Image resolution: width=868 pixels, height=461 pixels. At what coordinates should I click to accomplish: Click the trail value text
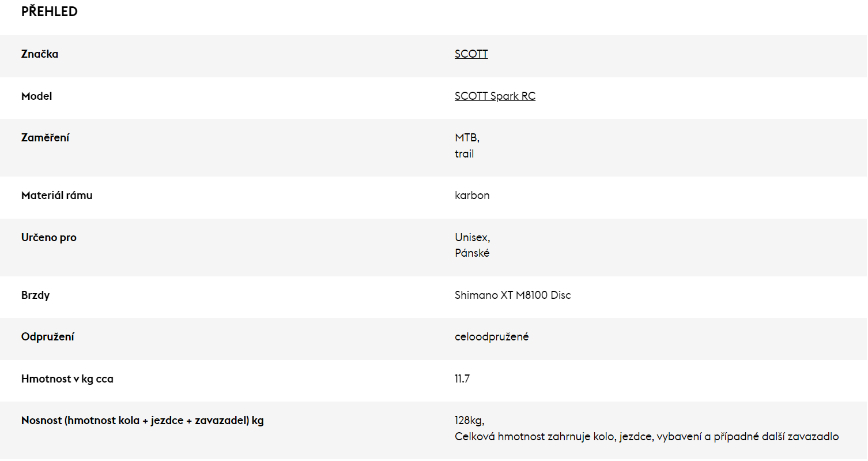click(464, 154)
